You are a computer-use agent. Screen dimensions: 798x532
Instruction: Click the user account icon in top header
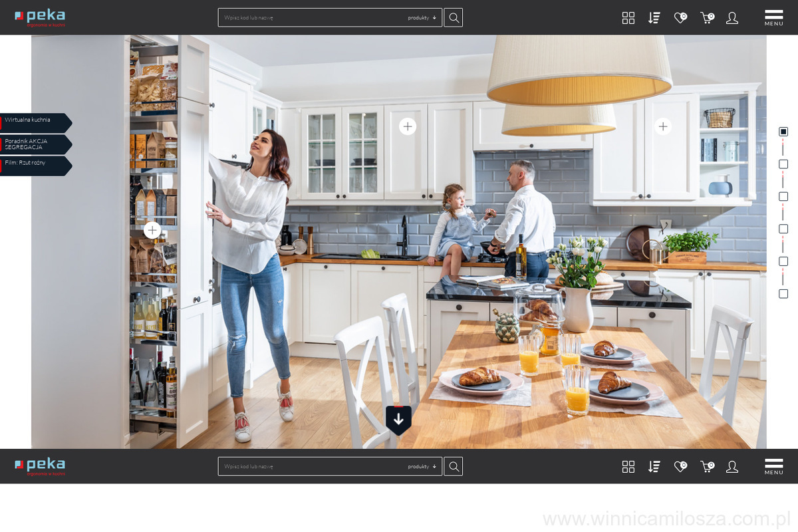click(x=732, y=18)
